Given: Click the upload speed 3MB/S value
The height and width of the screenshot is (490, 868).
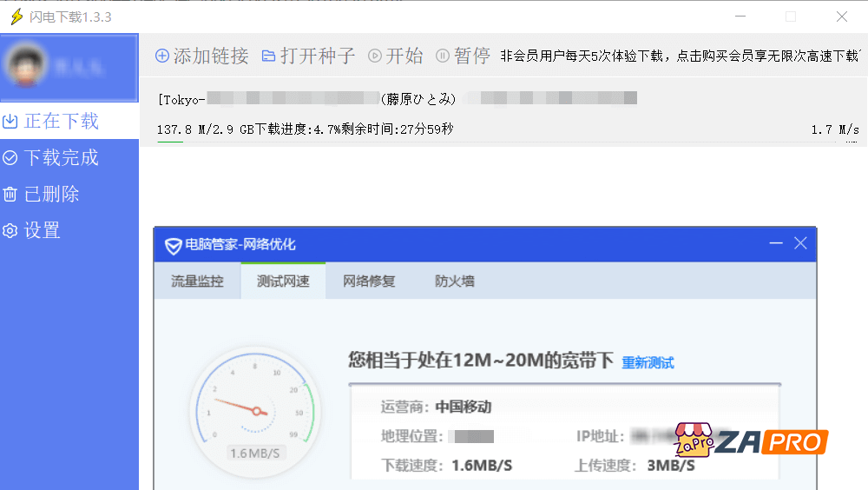Looking at the screenshot, I should pyautogui.click(x=671, y=466).
